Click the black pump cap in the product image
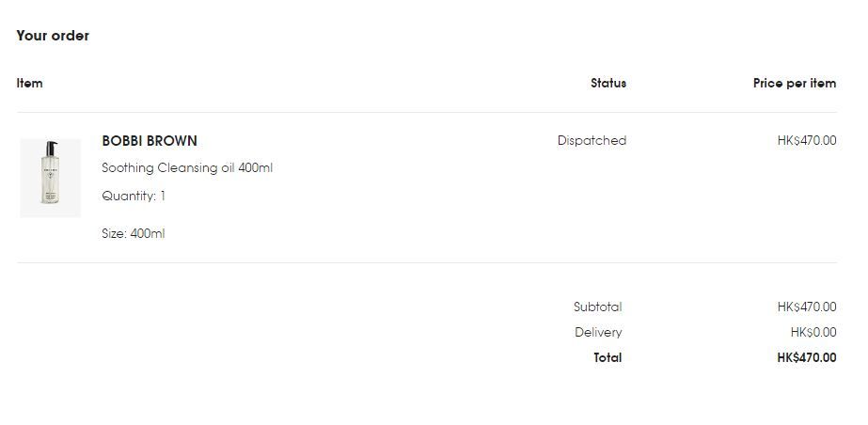 point(50,148)
